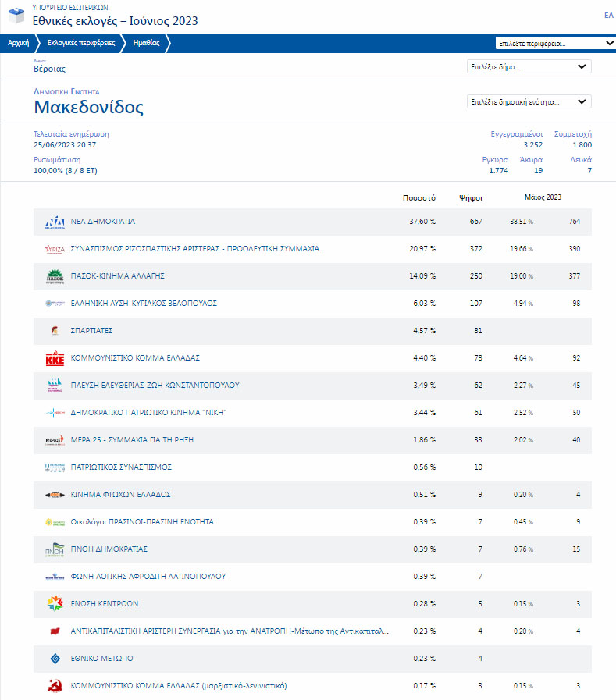Click the Ψήφοι column header
The width and height of the screenshot is (616, 700).
click(x=471, y=197)
